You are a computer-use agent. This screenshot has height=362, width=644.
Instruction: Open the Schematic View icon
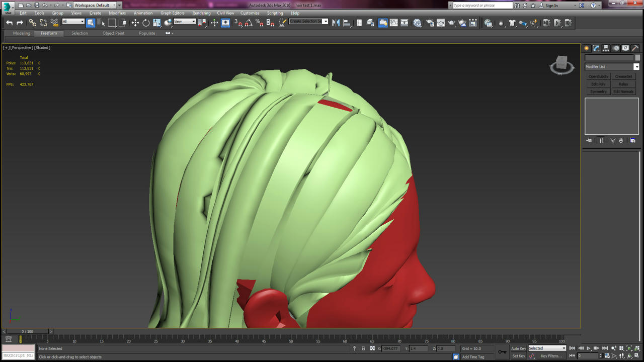click(x=405, y=23)
